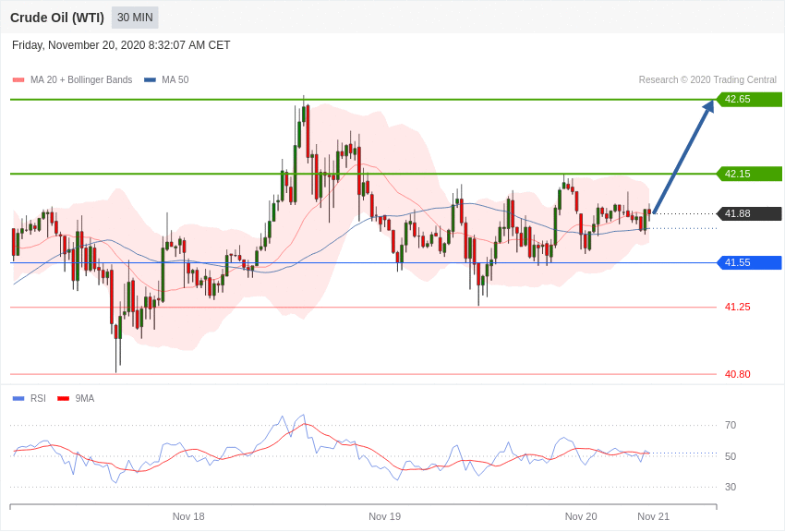The image size is (785, 532).
Task: Click the RSI 30 level label
Action: coord(731,487)
